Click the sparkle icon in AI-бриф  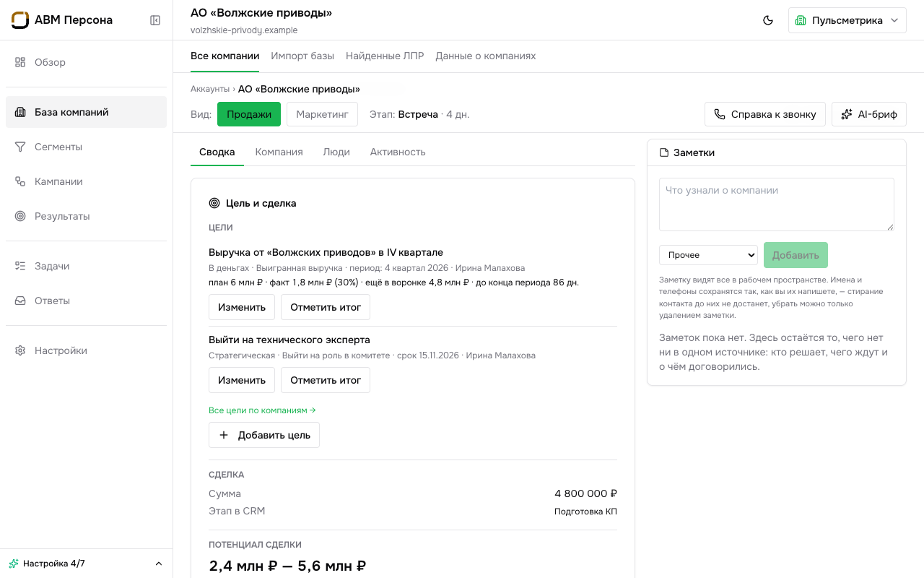pyautogui.click(x=847, y=114)
